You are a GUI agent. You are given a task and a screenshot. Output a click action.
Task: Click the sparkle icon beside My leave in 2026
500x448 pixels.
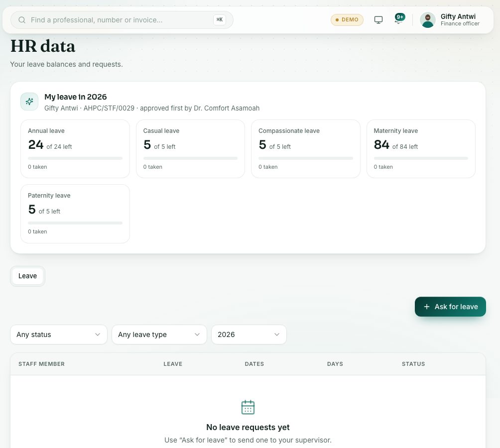pos(29,102)
